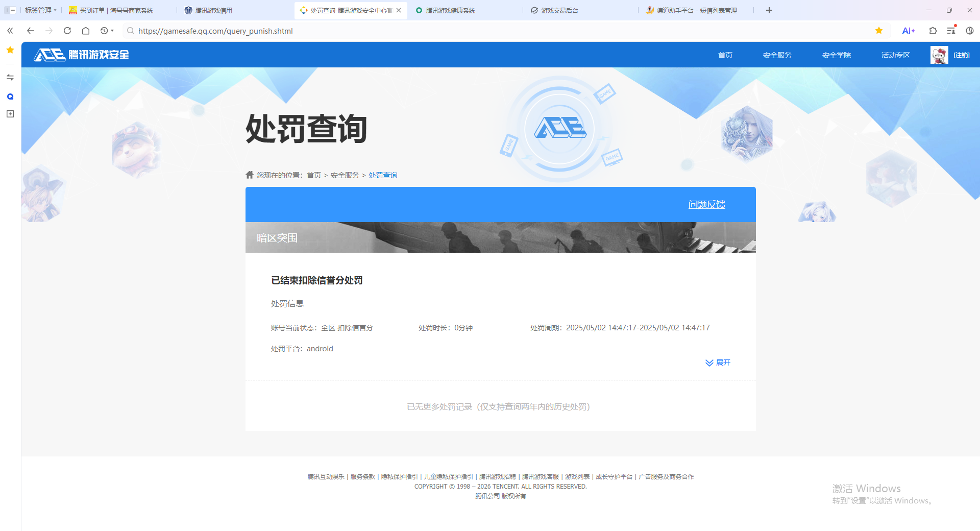Click the Tencent Game Security ACE logo

tap(82, 55)
